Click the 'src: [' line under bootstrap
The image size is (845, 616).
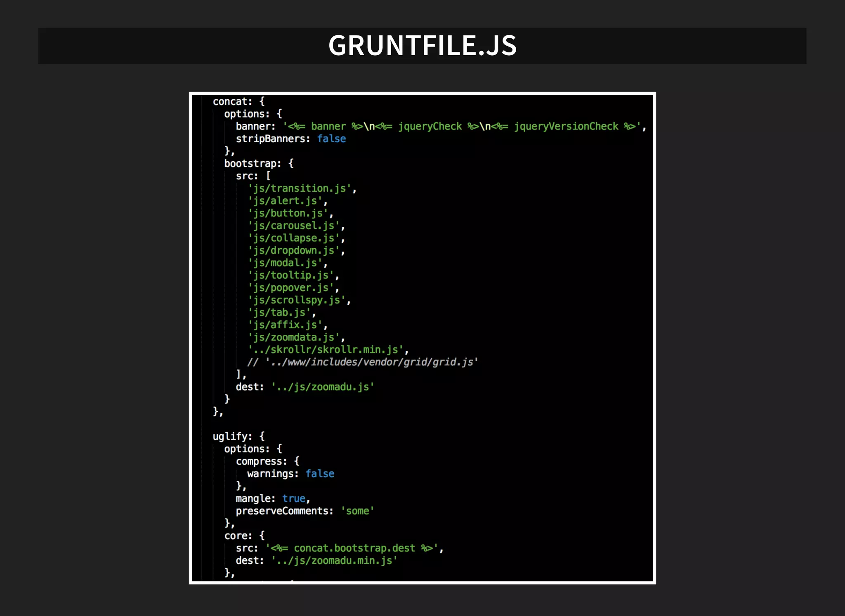pos(253,176)
